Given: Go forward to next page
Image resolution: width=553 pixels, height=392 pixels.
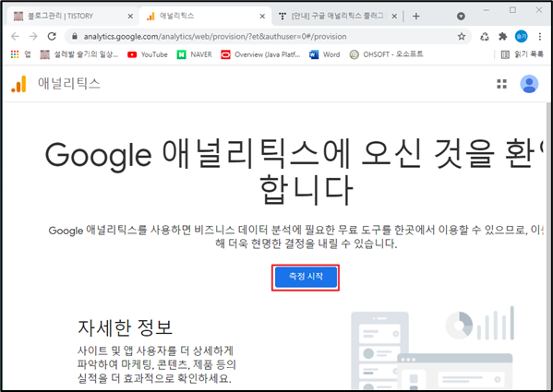Looking at the screenshot, I should pyautogui.click(x=33, y=36).
